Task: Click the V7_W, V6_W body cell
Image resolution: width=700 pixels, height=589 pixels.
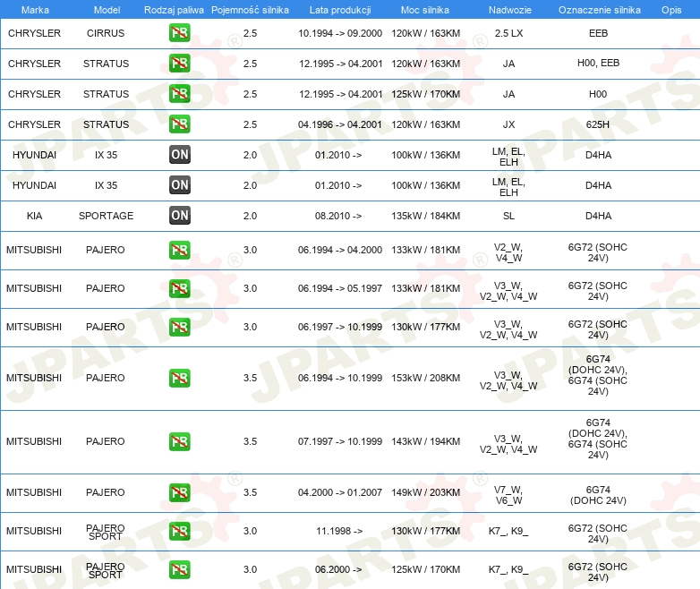Action: (x=508, y=495)
